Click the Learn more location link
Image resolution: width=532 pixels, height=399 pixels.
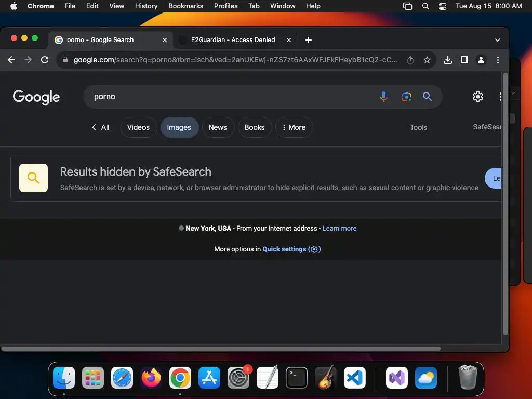click(339, 229)
